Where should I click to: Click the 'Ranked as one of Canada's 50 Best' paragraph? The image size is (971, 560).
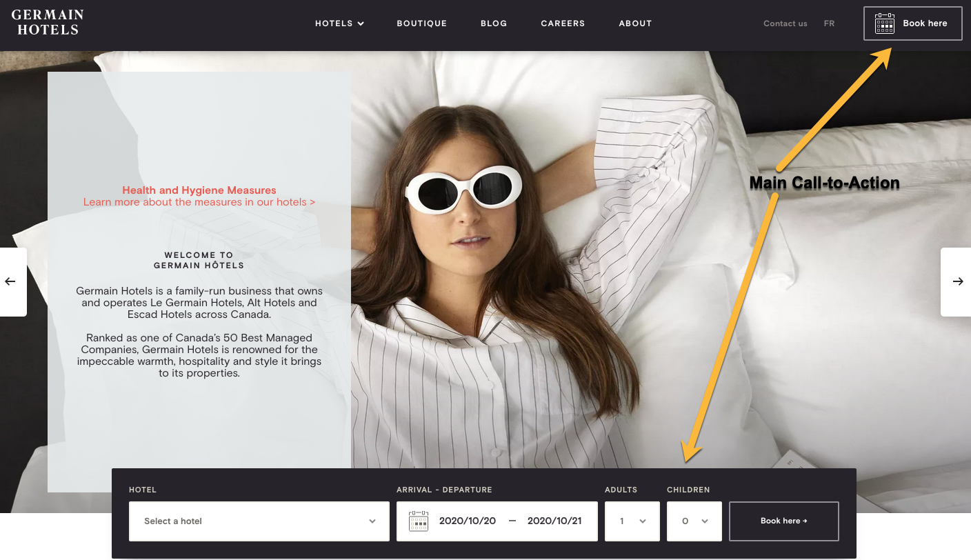point(199,356)
